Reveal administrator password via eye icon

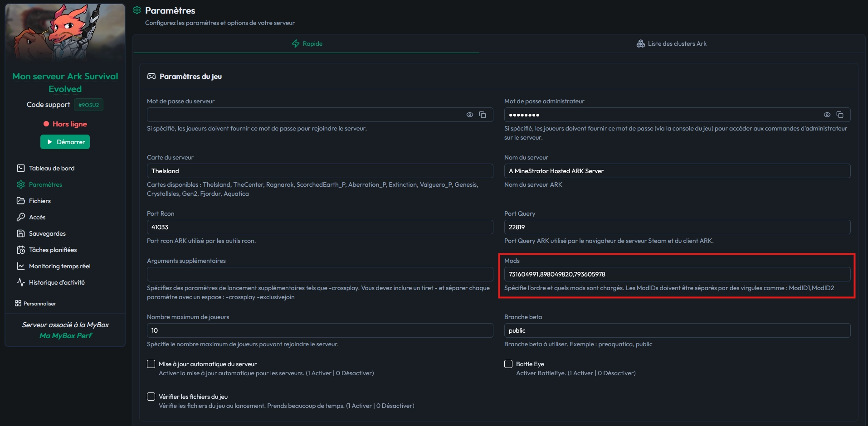coord(827,115)
